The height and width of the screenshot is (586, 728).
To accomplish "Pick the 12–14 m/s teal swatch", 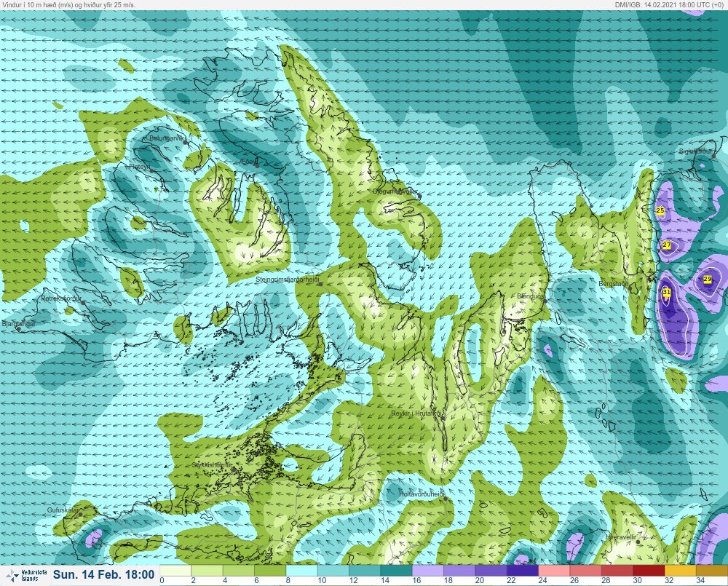I will pyautogui.click(x=365, y=570).
